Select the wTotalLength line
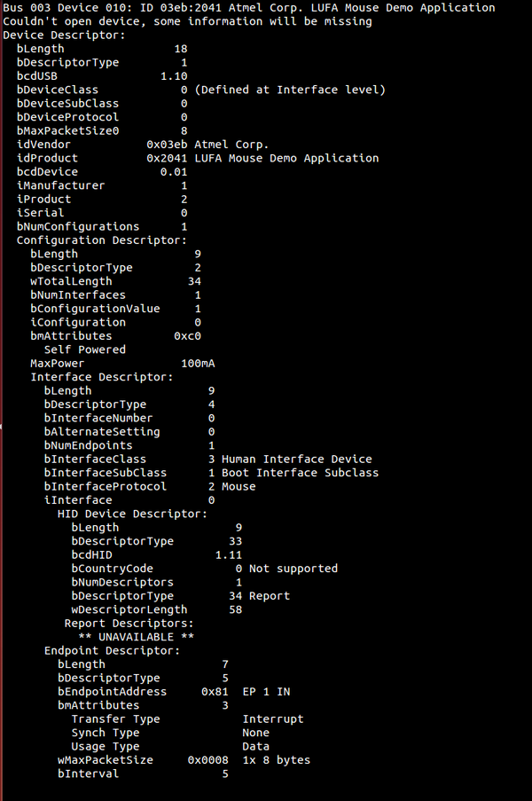The height and width of the screenshot is (801, 532). (x=115, y=281)
